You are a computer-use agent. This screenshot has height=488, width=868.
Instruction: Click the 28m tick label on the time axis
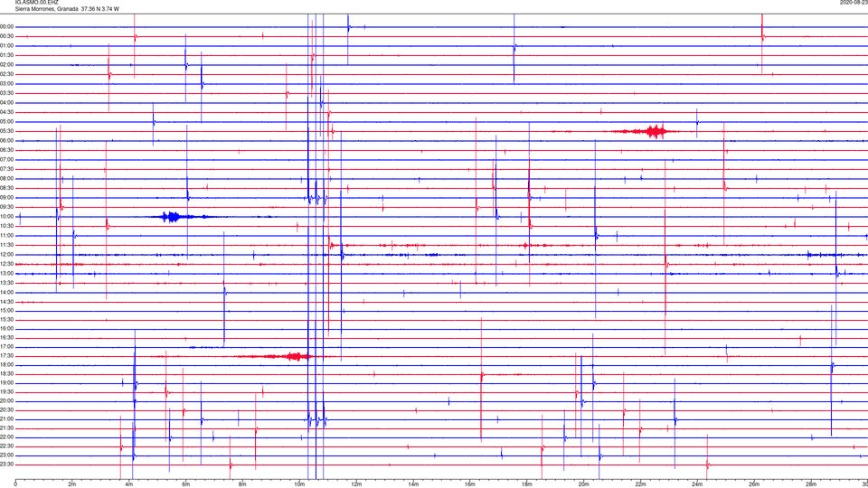[811, 484]
